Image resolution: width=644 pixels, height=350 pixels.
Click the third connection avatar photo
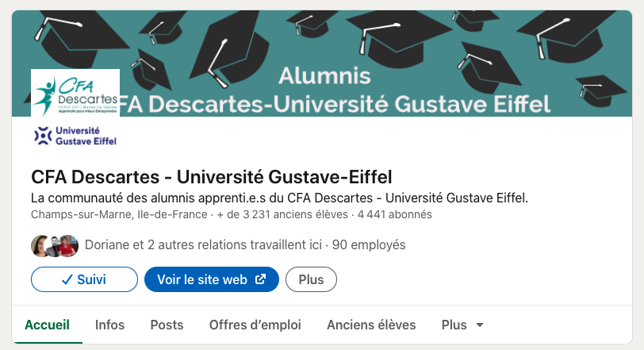[x=69, y=245]
